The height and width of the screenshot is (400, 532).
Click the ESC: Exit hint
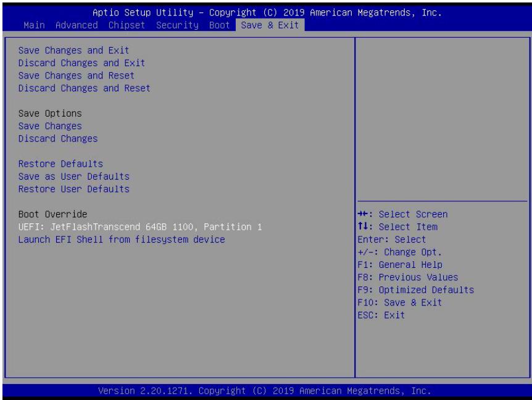pyautogui.click(x=381, y=315)
